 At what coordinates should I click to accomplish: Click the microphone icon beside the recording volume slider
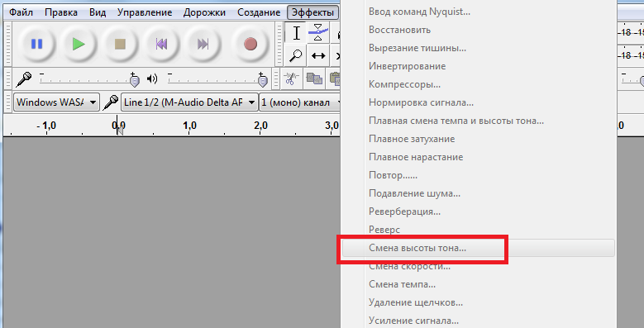point(24,79)
